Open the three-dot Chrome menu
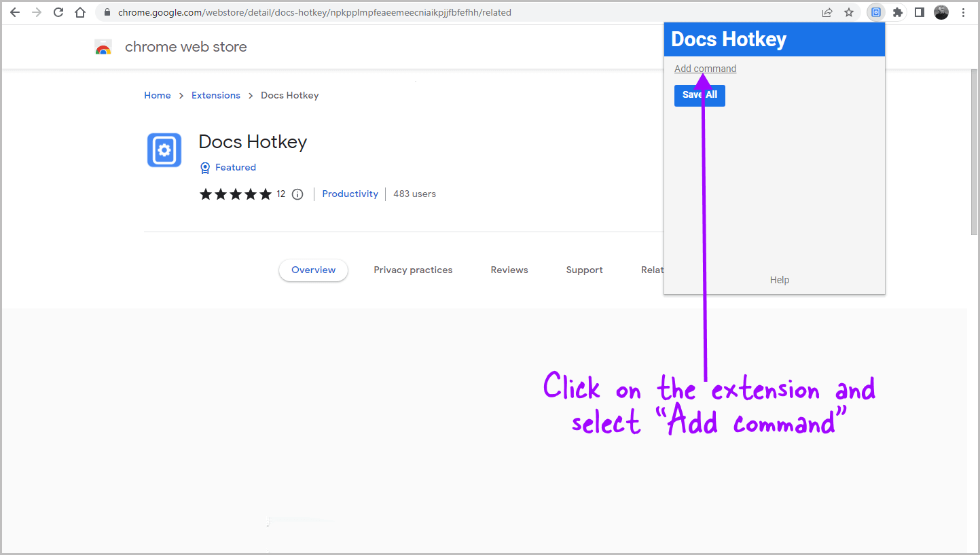This screenshot has width=980, height=555. 964,12
